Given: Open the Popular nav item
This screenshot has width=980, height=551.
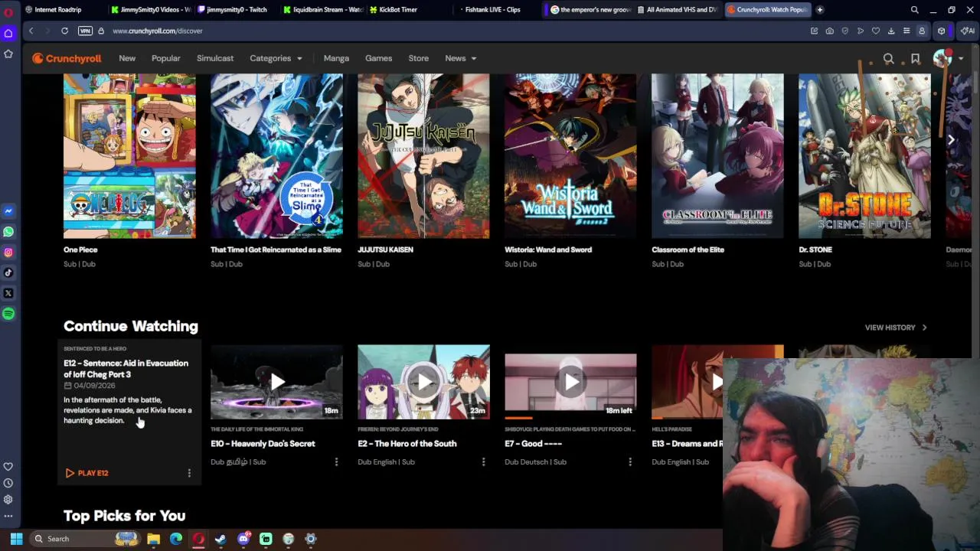Looking at the screenshot, I should tap(166, 59).
